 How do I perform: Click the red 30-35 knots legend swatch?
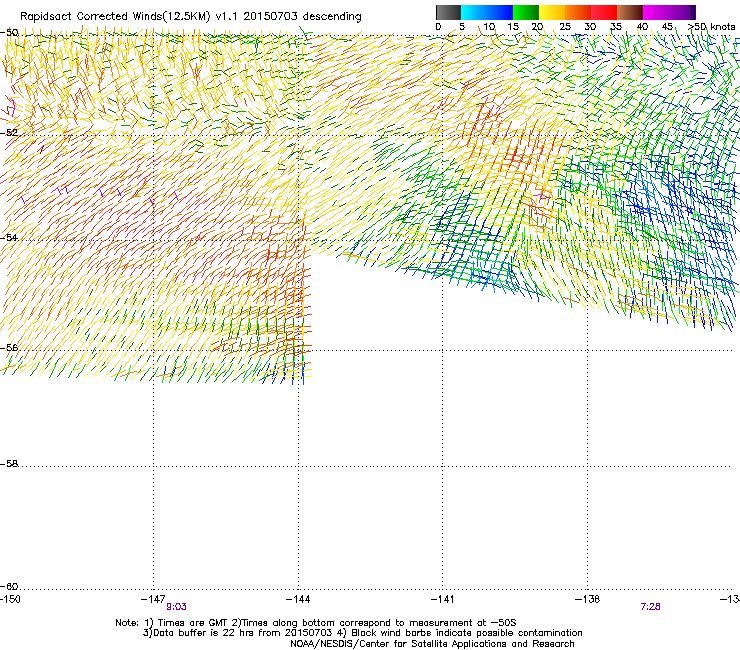click(x=604, y=12)
